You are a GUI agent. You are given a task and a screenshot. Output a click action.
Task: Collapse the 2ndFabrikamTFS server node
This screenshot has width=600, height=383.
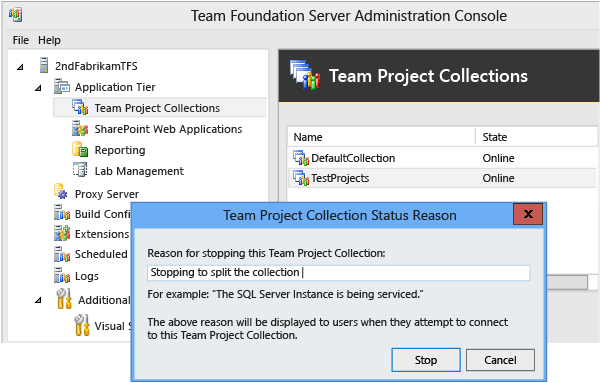pyautogui.click(x=20, y=67)
